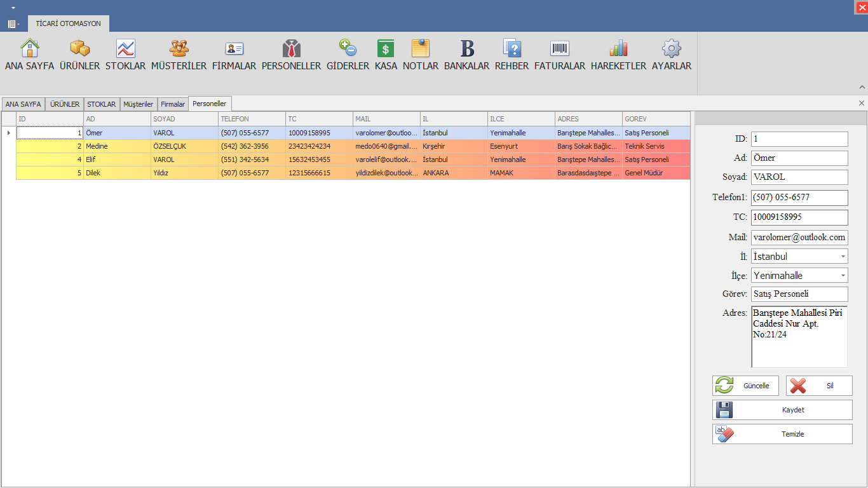Select the Medine ÖZSELÇUK row
Viewport: 868px width, 488px height.
pyautogui.click(x=353, y=146)
